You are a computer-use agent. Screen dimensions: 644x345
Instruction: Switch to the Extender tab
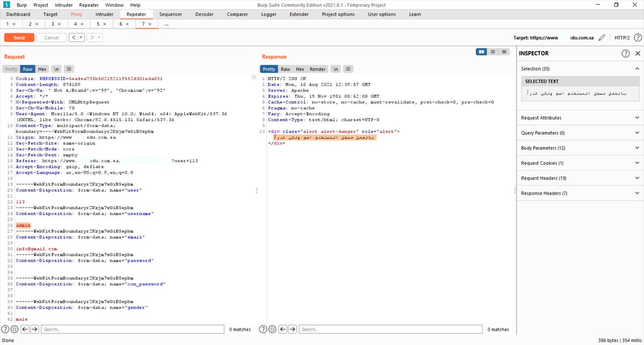[x=299, y=14]
